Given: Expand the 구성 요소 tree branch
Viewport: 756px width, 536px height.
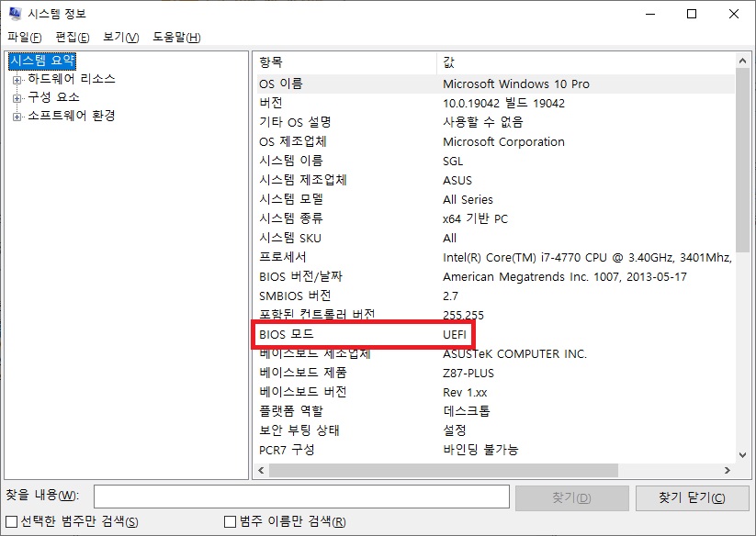Looking at the screenshot, I should point(16,97).
